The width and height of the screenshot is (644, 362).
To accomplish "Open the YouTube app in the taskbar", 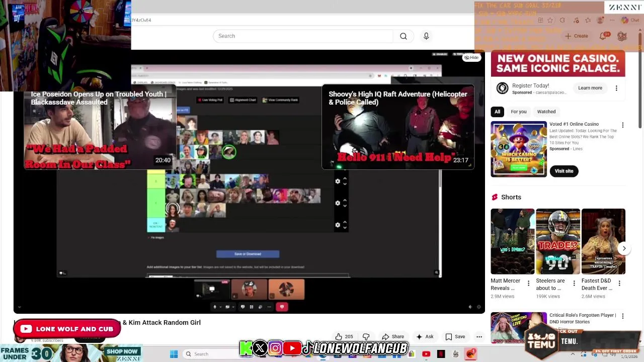I will pos(426,354).
